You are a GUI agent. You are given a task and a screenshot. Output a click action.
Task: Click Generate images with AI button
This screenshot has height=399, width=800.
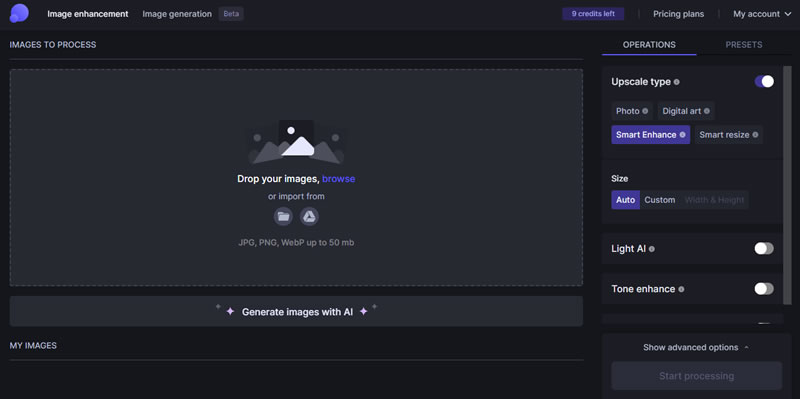pos(296,311)
